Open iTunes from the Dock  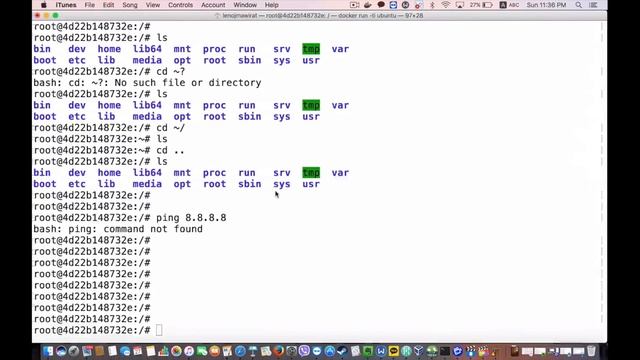[x=189, y=351]
